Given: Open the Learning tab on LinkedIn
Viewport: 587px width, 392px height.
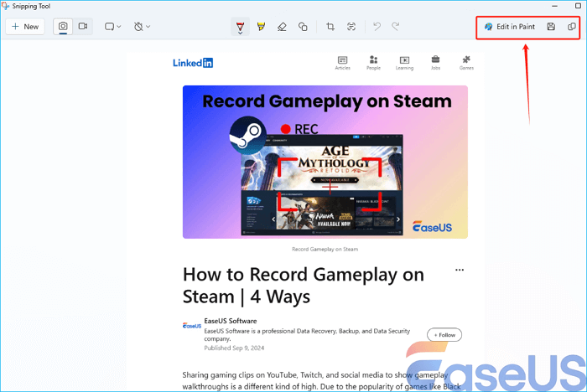Looking at the screenshot, I should pyautogui.click(x=405, y=63).
